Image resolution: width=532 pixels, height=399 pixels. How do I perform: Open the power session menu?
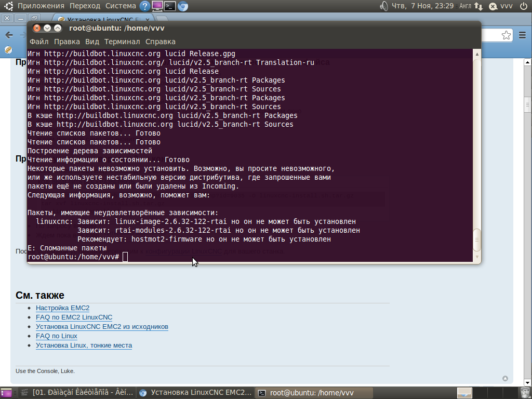coord(524,6)
